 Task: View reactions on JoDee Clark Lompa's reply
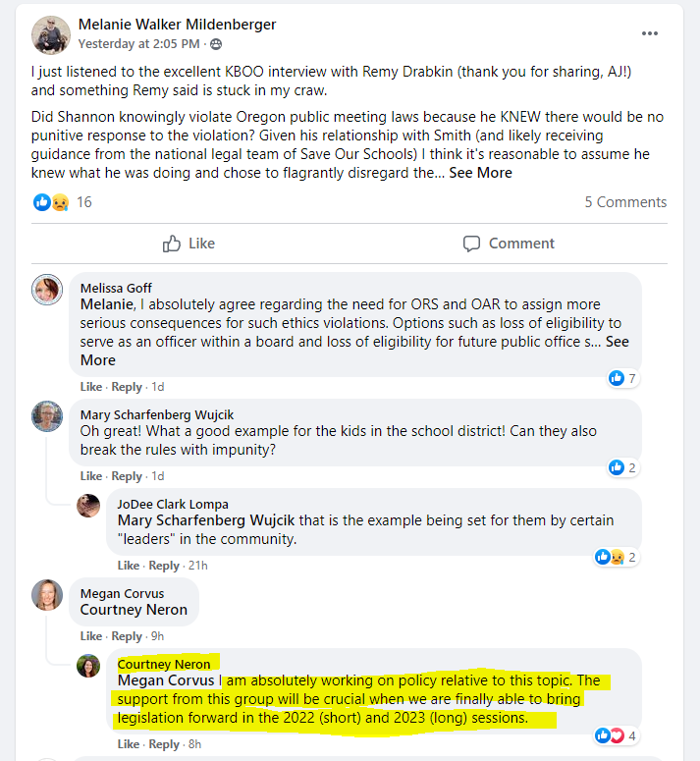coord(617,557)
